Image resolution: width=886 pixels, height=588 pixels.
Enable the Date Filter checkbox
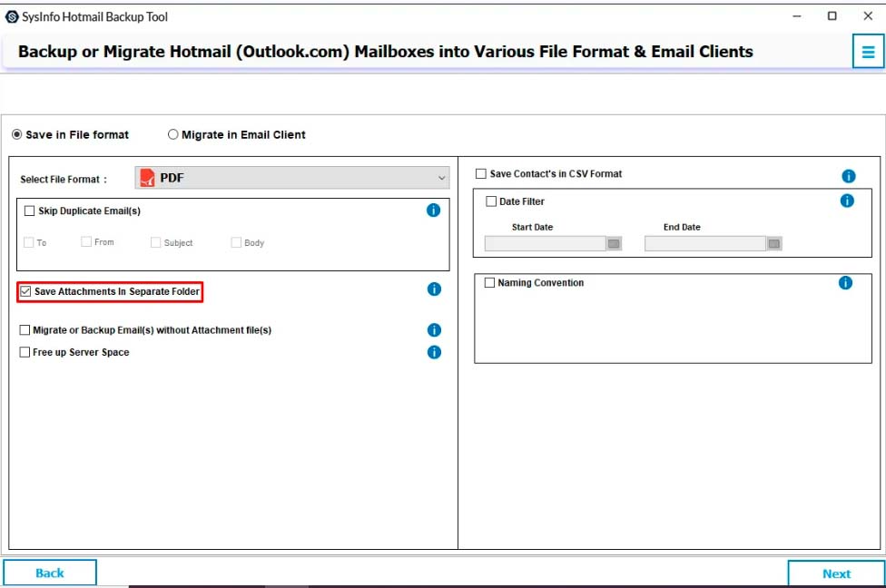(x=491, y=201)
